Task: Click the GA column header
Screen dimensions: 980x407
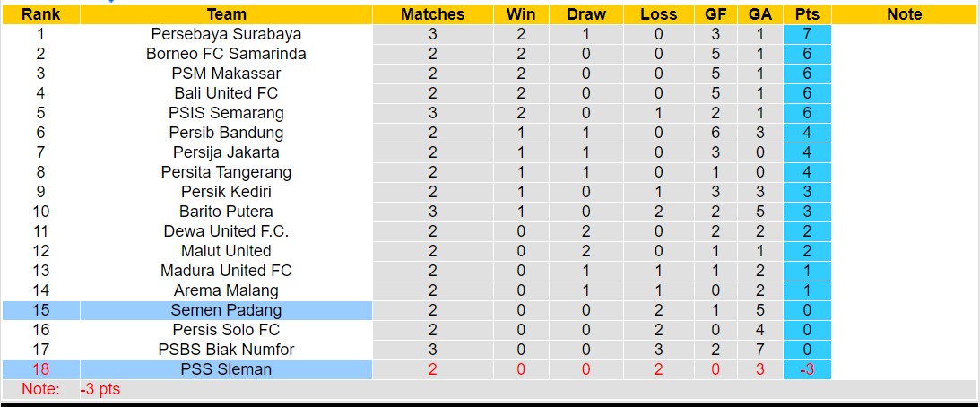Action: coord(760,14)
